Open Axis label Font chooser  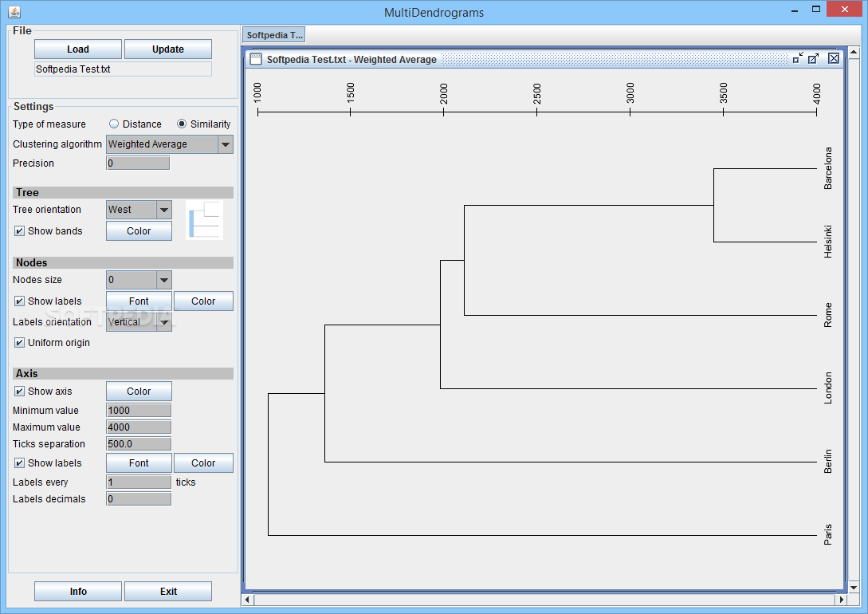pyautogui.click(x=139, y=462)
